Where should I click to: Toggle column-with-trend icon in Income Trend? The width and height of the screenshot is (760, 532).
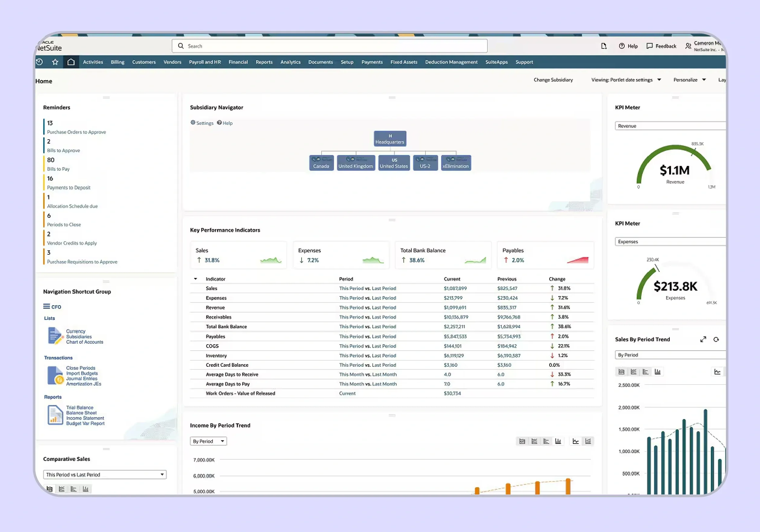click(x=588, y=441)
